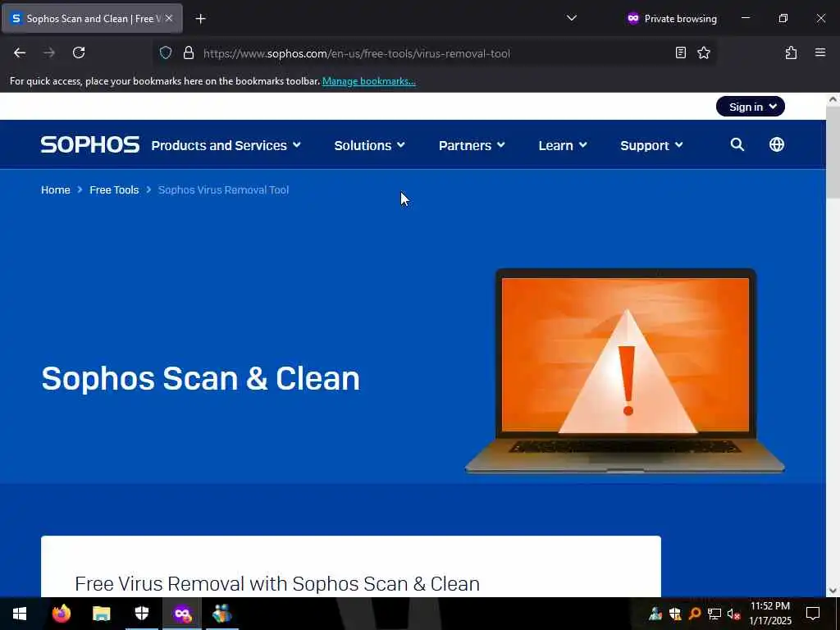Open network tray icon
Screen dimensions: 840x630
click(x=714, y=614)
